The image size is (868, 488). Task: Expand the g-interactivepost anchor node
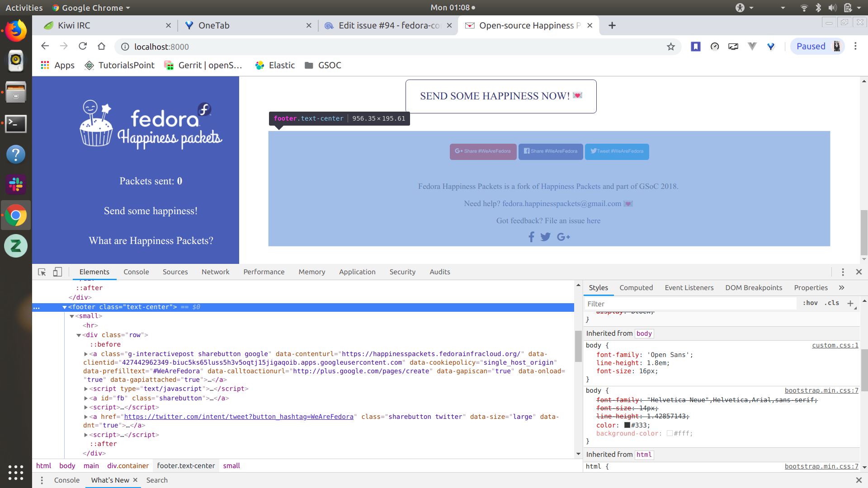[x=86, y=354]
